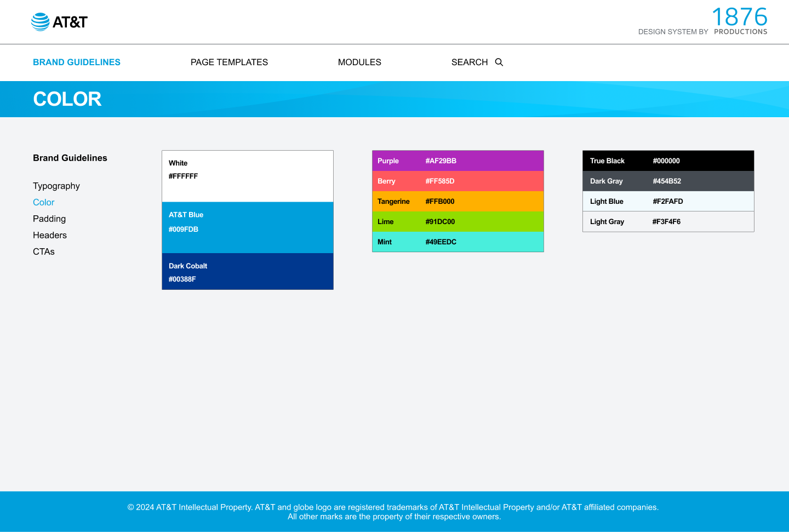This screenshot has height=532, width=789.
Task: Pick the Berry #FF585D swatch
Action: 458,181
